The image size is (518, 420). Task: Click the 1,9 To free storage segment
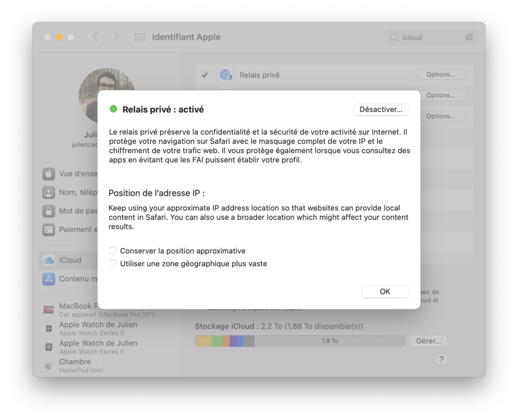click(330, 341)
